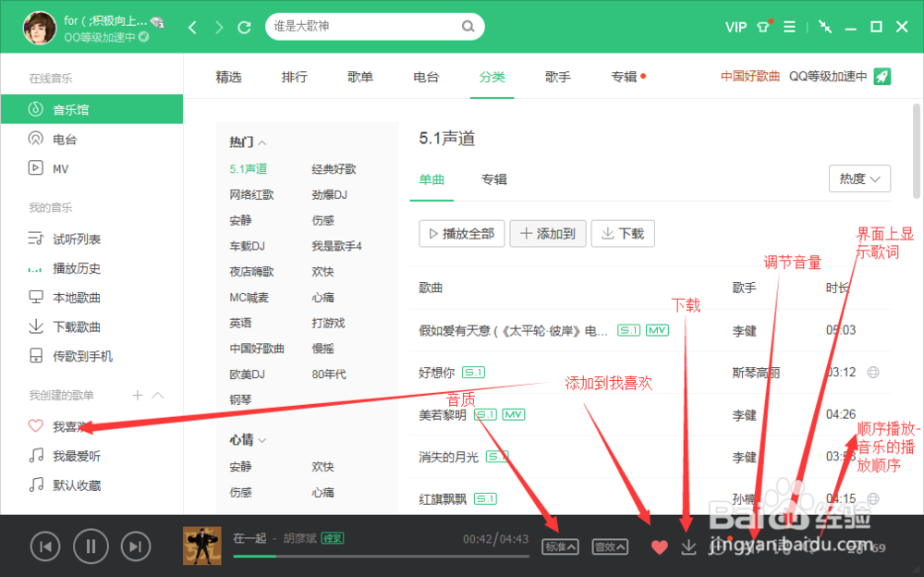The image size is (924, 577).
Task: Open the 排行 tab
Action: [294, 77]
